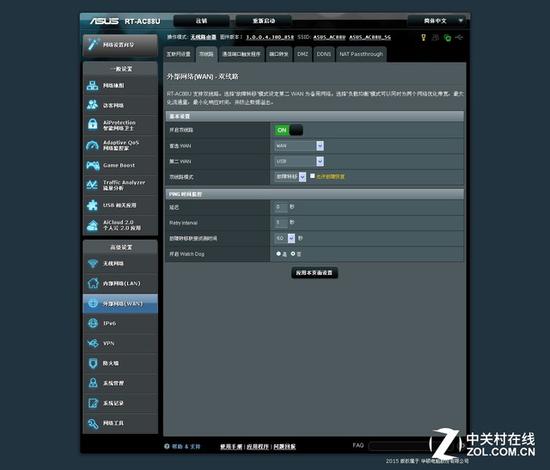This screenshot has width=550, height=470.
Task: Tick the checkbox beside the dual WAN mode dropdown
Action: pyautogui.click(x=312, y=176)
